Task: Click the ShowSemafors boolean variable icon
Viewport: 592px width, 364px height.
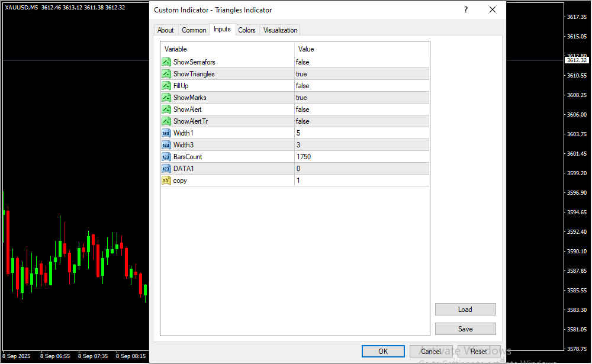Action: pos(166,62)
